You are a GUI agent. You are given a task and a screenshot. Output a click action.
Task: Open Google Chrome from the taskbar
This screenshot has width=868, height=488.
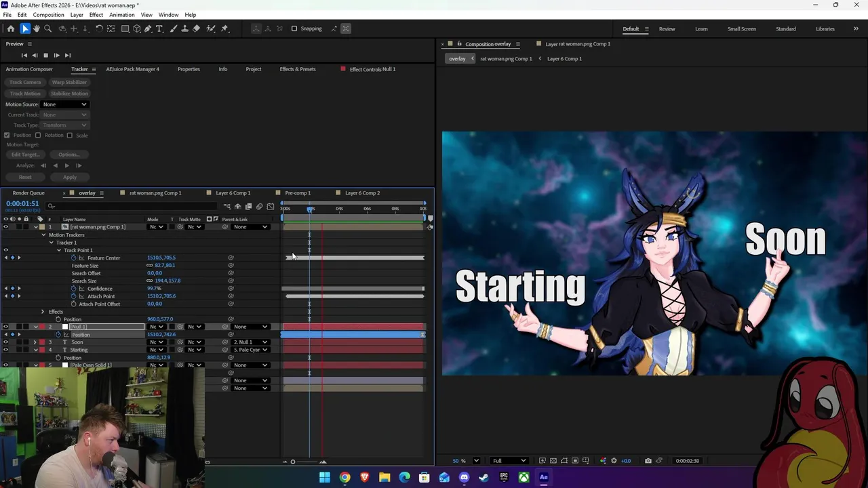pos(344,477)
